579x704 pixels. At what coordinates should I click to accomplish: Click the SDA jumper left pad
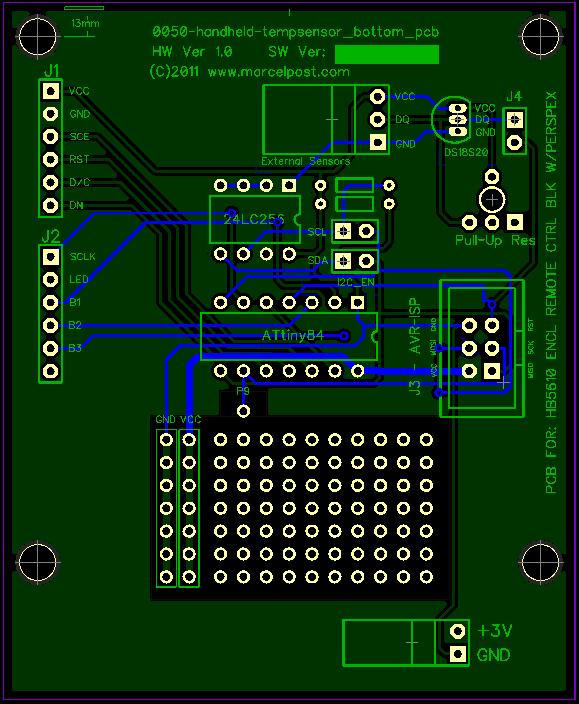(x=344, y=260)
